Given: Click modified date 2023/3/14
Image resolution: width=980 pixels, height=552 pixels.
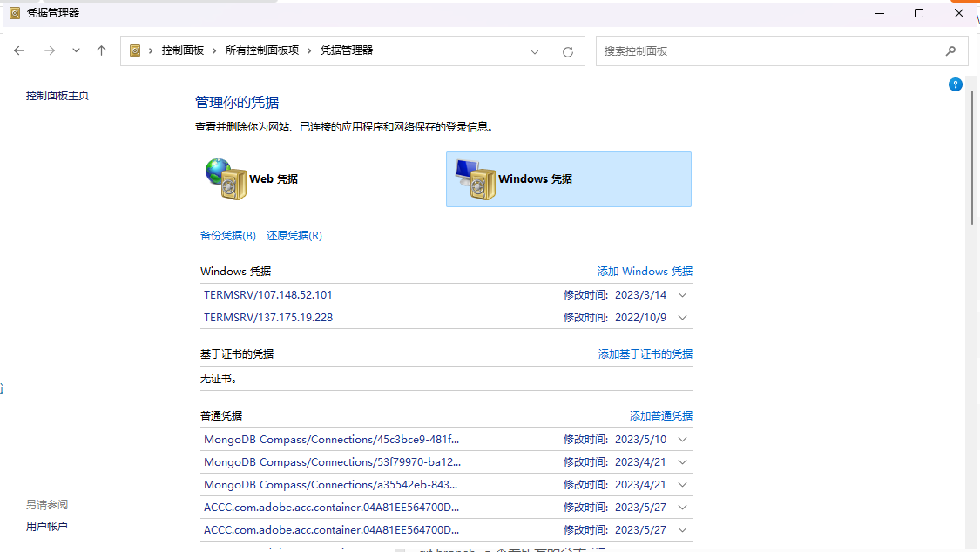Looking at the screenshot, I should click(640, 295).
